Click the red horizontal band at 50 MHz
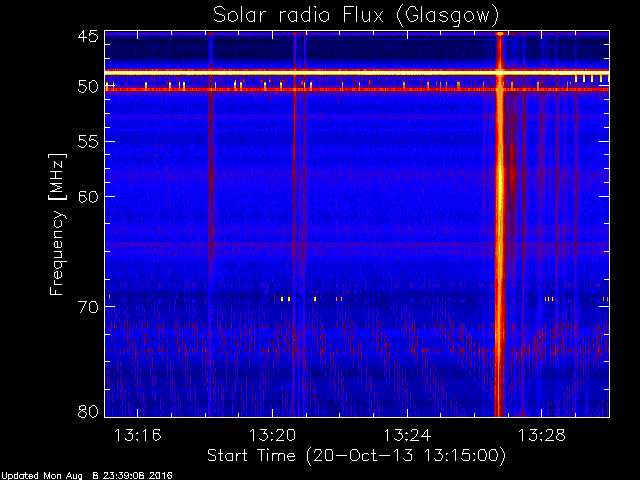The width and height of the screenshot is (640, 480). pyautogui.click(x=357, y=89)
